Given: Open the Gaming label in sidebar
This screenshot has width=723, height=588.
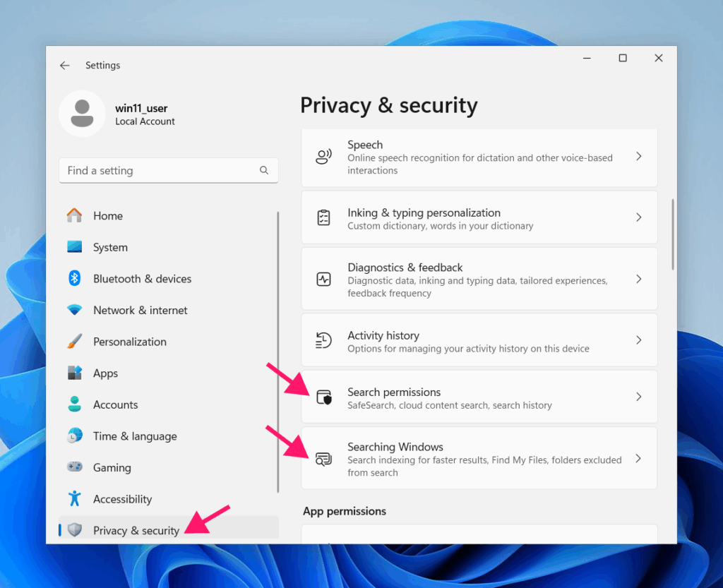Looking at the screenshot, I should pos(112,468).
